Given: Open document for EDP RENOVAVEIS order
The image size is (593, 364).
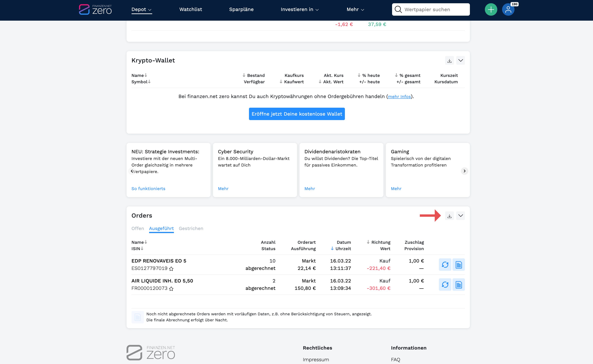Looking at the screenshot, I should (x=459, y=265).
